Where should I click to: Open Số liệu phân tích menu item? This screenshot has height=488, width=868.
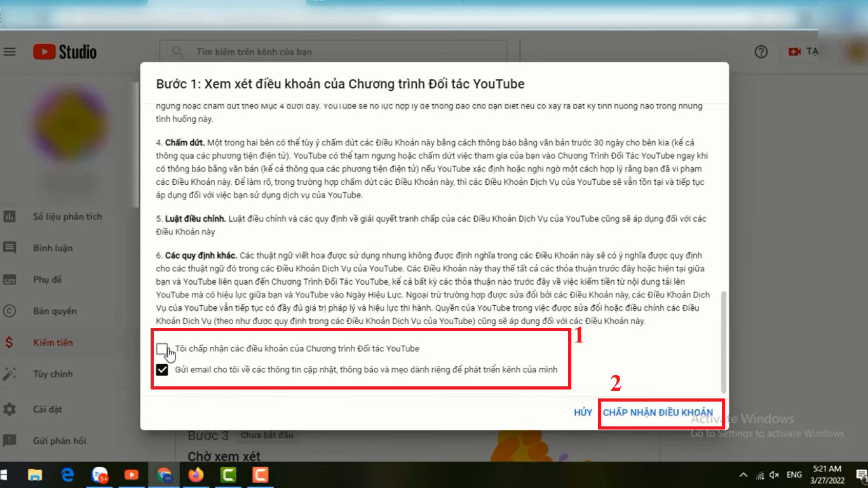(x=67, y=217)
